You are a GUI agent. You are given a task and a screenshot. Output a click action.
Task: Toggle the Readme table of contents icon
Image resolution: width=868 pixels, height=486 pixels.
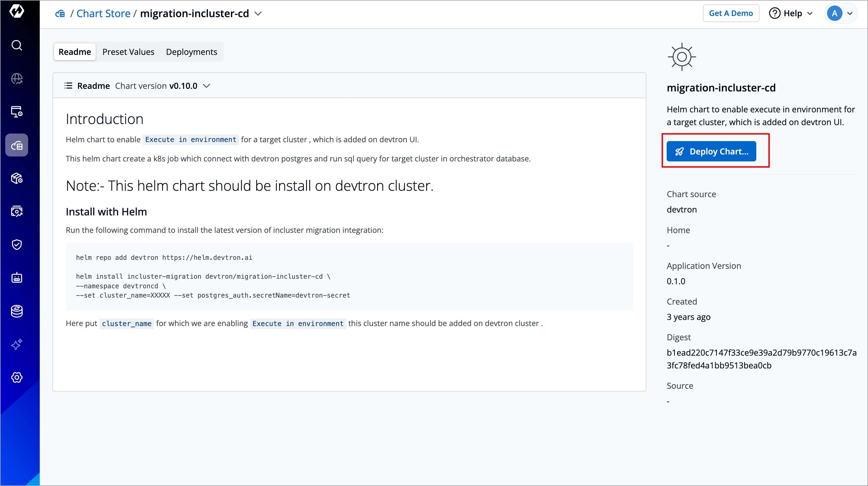click(x=68, y=86)
